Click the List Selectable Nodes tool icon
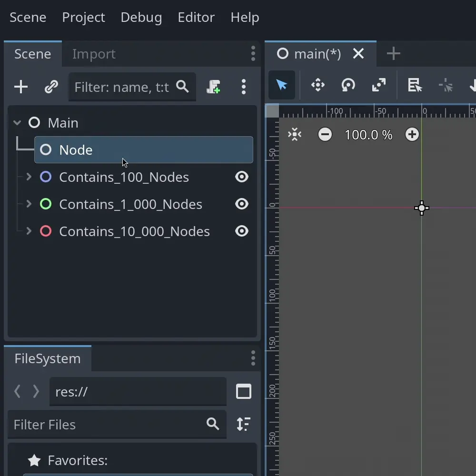 [x=415, y=85]
